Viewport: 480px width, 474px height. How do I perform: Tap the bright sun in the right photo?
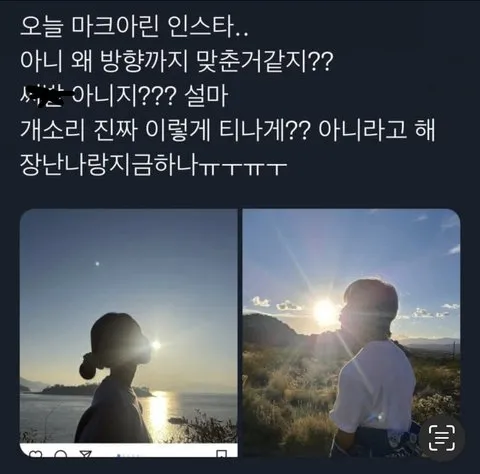pyautogui.click(x=324, y=312)
